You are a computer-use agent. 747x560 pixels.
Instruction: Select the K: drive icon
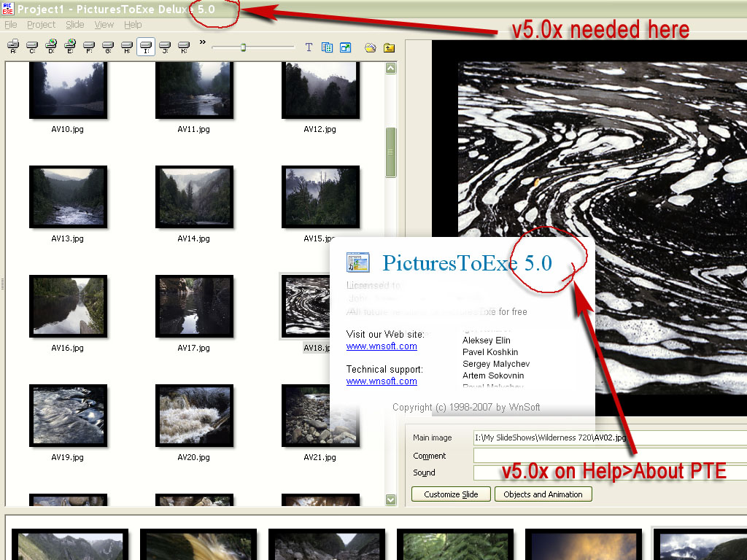click(184, 47)
